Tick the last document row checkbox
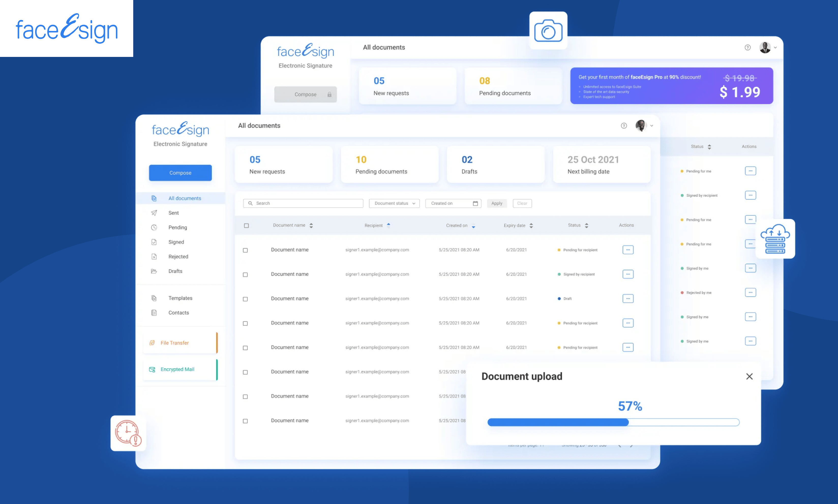Viewport: 838px width, 504px height. [x=245, y=421]
